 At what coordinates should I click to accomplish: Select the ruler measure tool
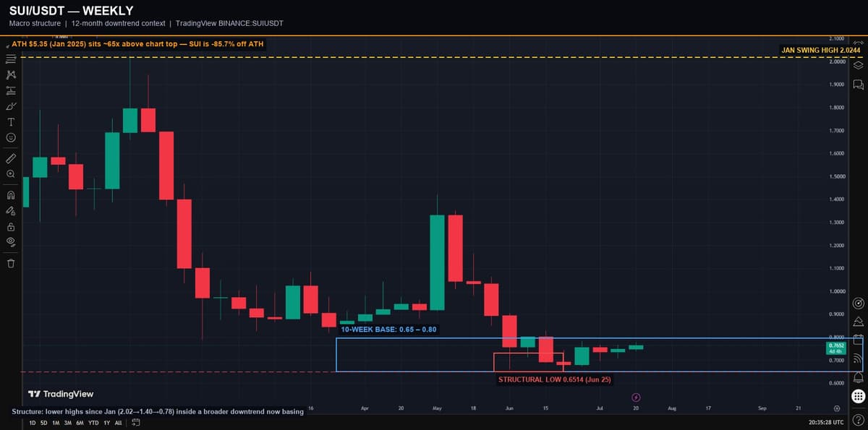[x=11, y=158]
